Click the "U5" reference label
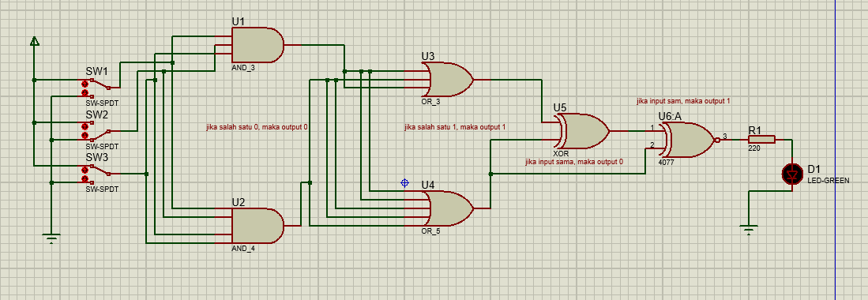The height and width of the screenshot is (300, 868). [x=560, y=107]
